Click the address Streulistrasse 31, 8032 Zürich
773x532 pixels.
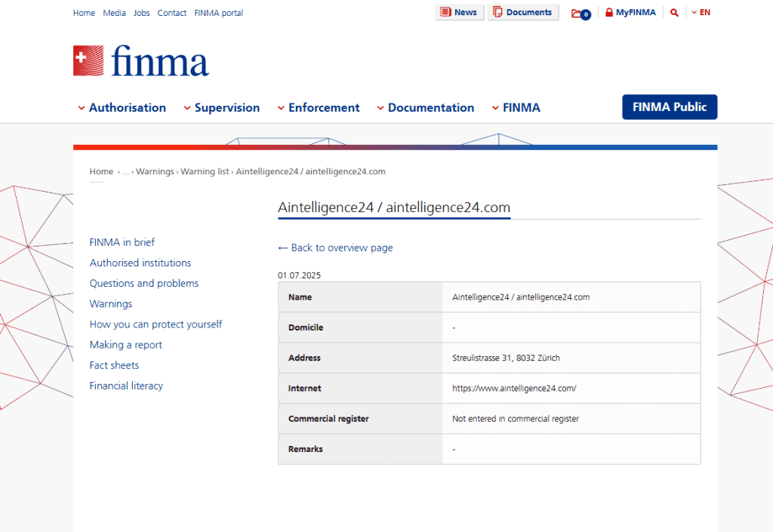tap(506, 358)
